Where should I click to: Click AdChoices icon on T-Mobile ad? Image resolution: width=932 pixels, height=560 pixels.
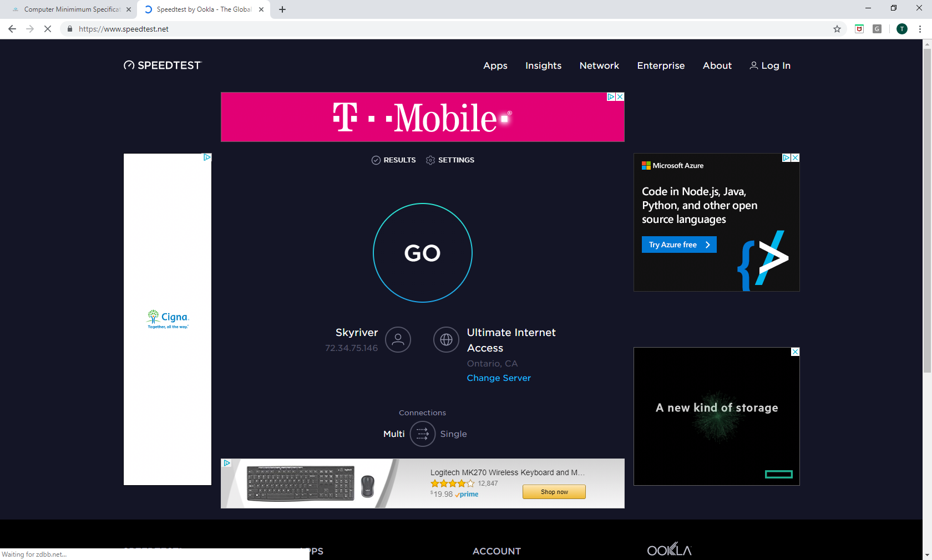611,96
